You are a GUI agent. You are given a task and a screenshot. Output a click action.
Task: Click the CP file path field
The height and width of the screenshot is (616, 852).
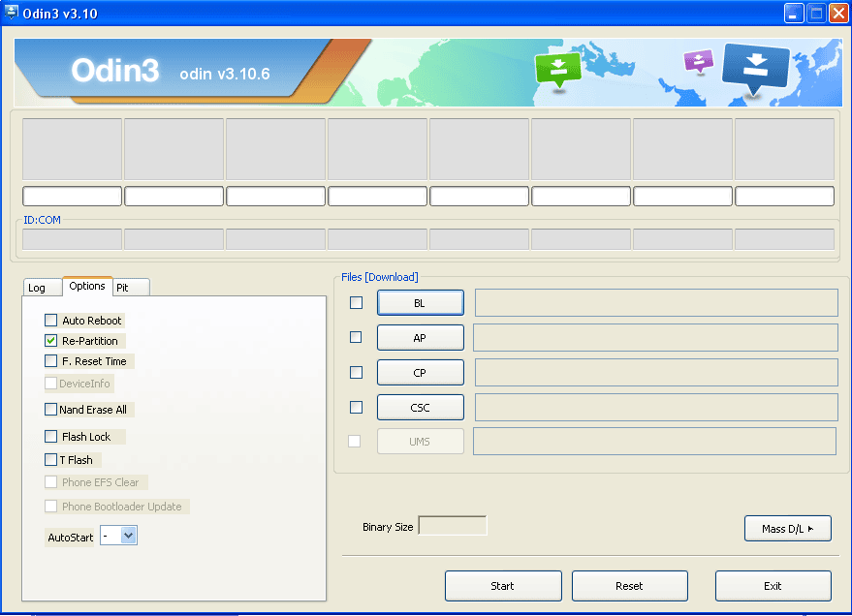[655, 373]
